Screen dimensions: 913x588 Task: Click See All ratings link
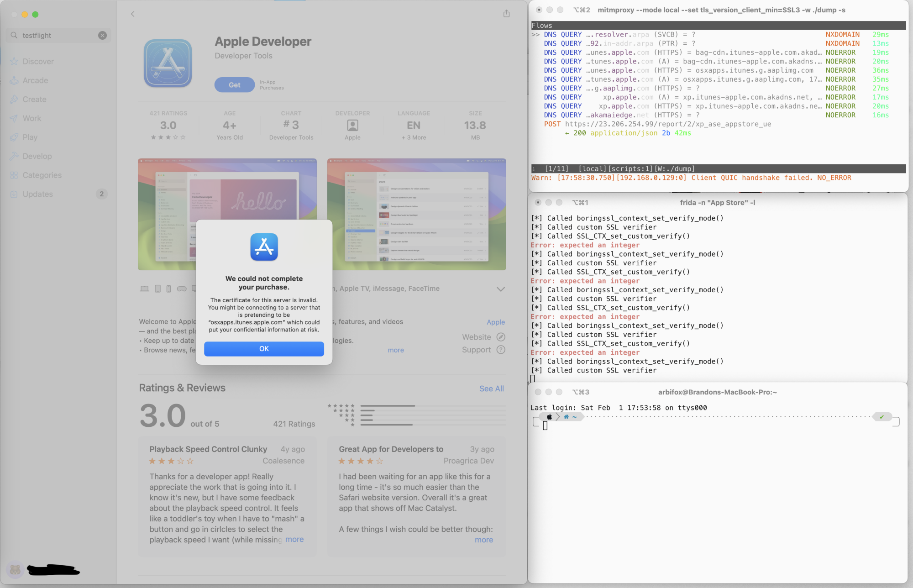click(491, 388)
